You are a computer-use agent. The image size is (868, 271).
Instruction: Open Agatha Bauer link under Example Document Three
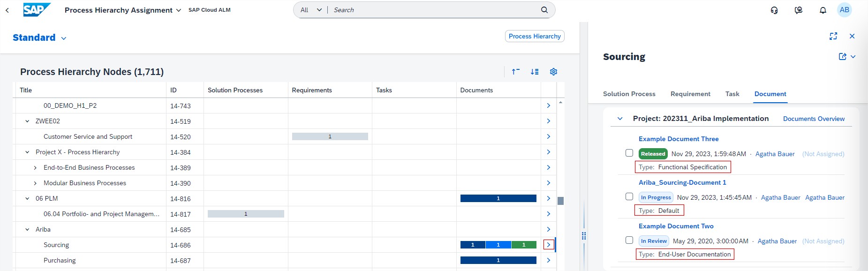775,154
